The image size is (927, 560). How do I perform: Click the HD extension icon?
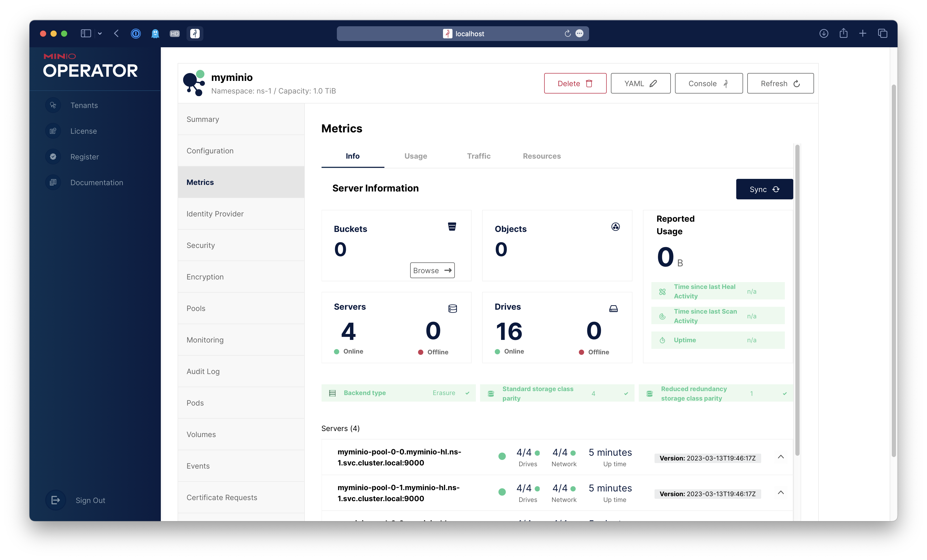[174, 33]
